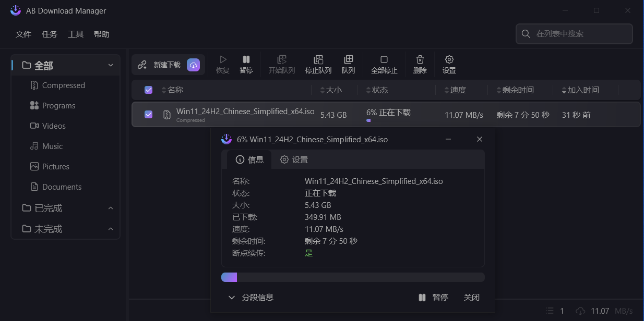
Task: Pause downloads with toolbar 暂停 icon
Action: click(246, 59)
